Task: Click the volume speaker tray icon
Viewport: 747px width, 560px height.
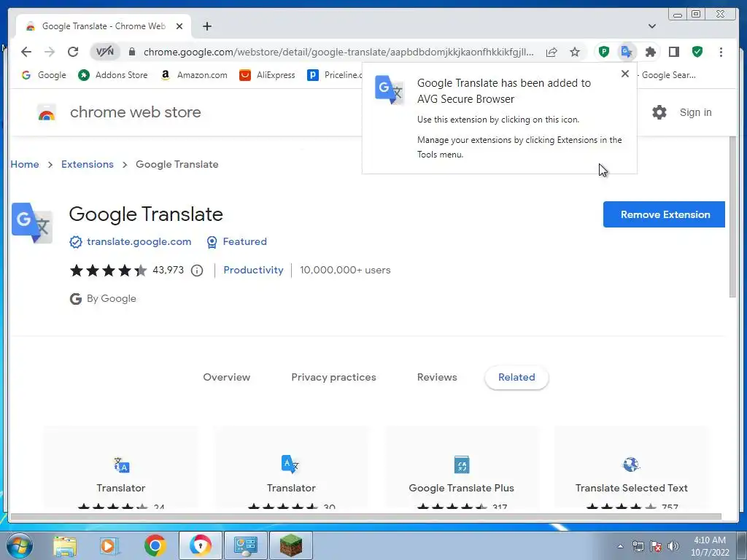Action: click(673, 546)
